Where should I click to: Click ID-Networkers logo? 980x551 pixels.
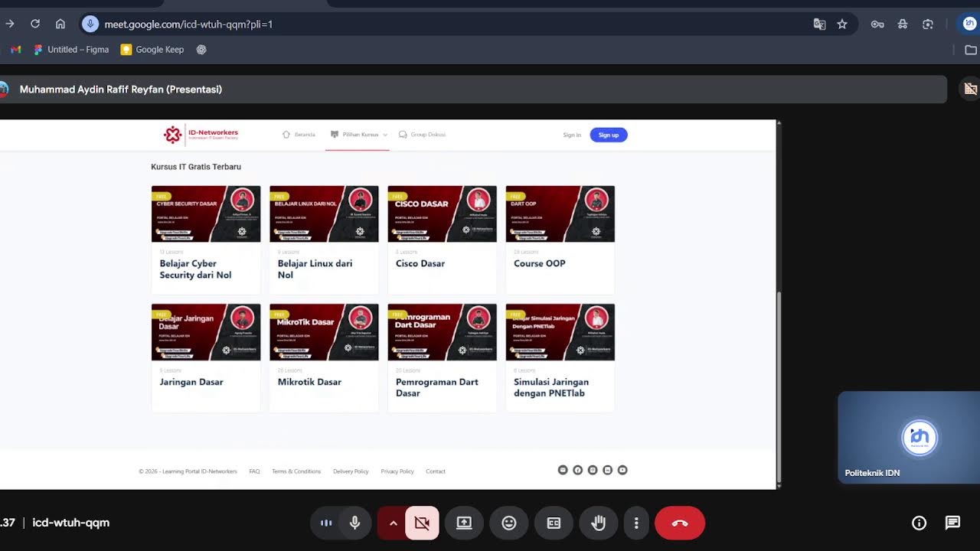tap(201, 135)
